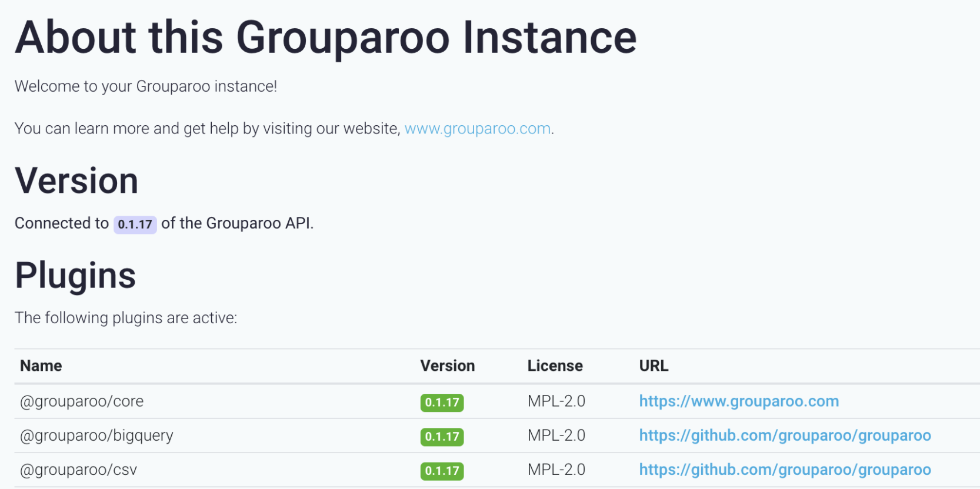
Task: Open the @grouparoo/core URL https://www.grouparoo.com
Action: tap(739, 401)
